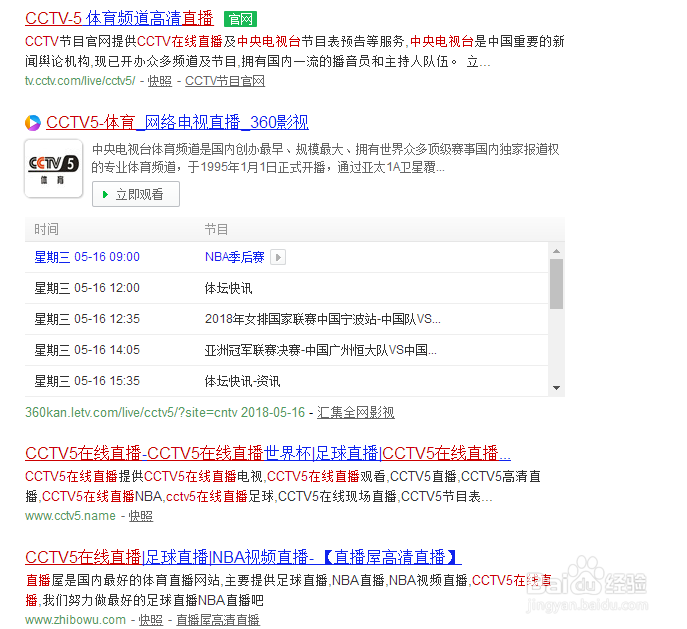This screenshot has height=629, width=687.
Task: Click 2018年女排国家联赛中国宁波站 program entry
Action: click(x=322, y=319)
